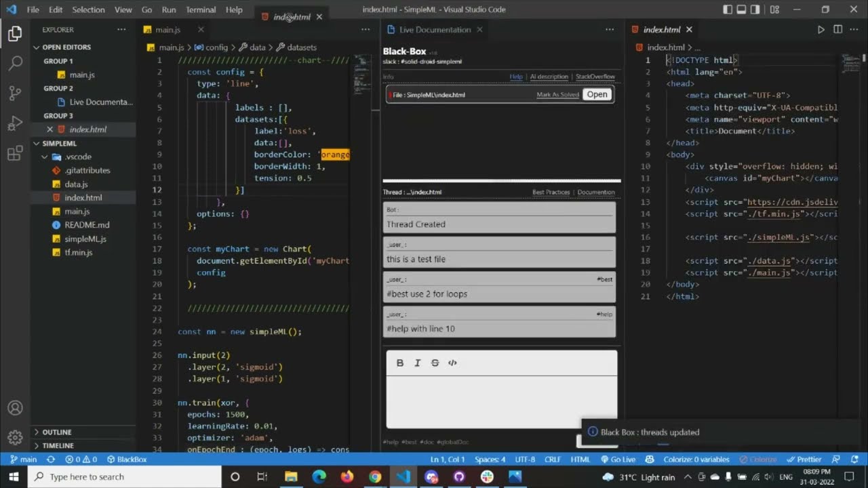Open the Best Practices link

[551, 192]
